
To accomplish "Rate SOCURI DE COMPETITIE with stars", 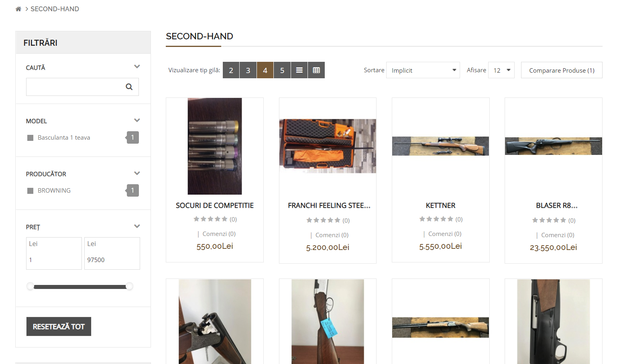I will (x=210, y=219).
